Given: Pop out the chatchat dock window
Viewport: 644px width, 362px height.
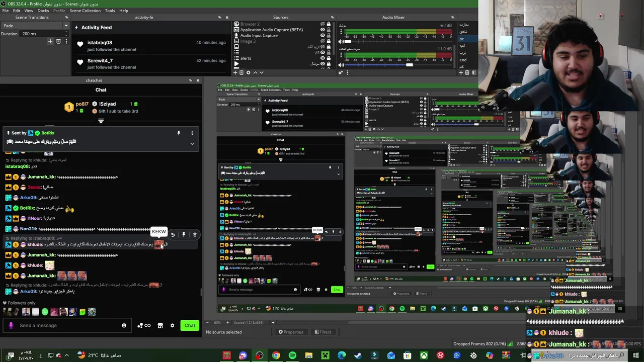Looking at the screenshot, I should pyautogui.click(x=191, y=80).
